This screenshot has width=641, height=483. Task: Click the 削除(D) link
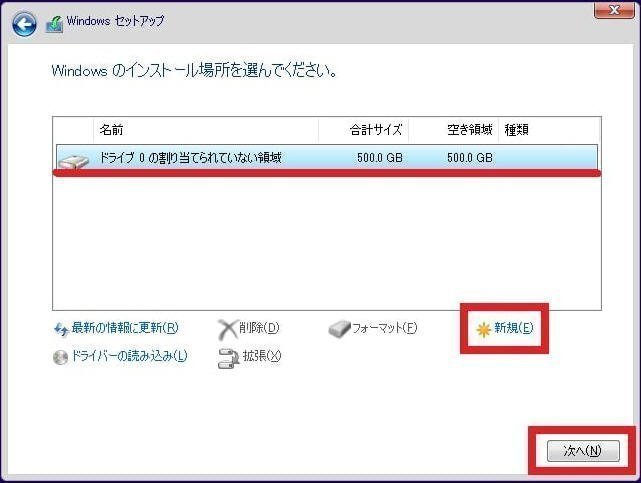pyautogui.click(x=259, y=328)
